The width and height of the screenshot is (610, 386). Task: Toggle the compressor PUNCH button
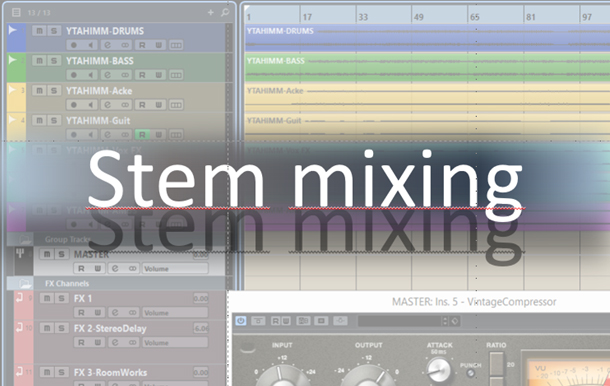pyautogui.click(x=470, y=373)
